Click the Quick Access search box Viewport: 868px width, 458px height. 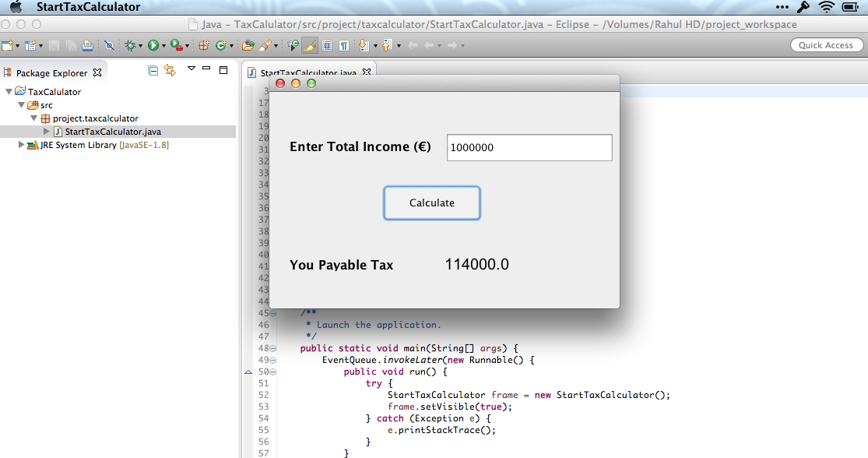(x=826, y=45)
